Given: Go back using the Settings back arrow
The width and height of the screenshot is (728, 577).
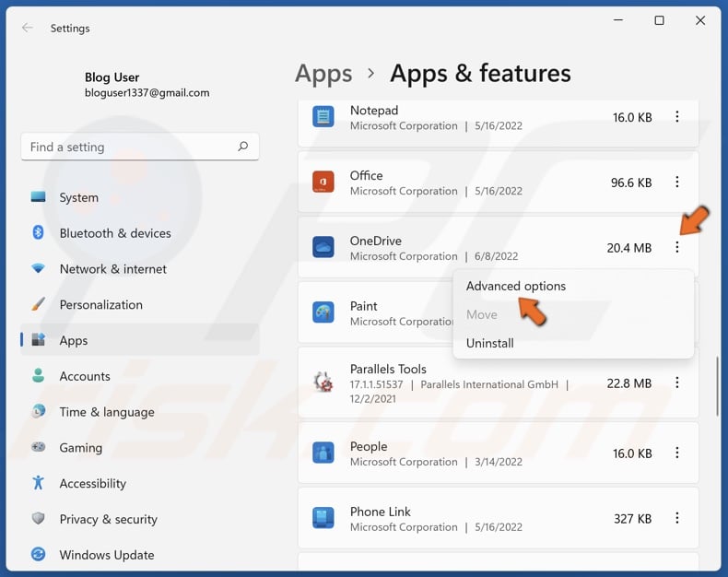Looking at the screenshot, I should [x=28, y=28].
